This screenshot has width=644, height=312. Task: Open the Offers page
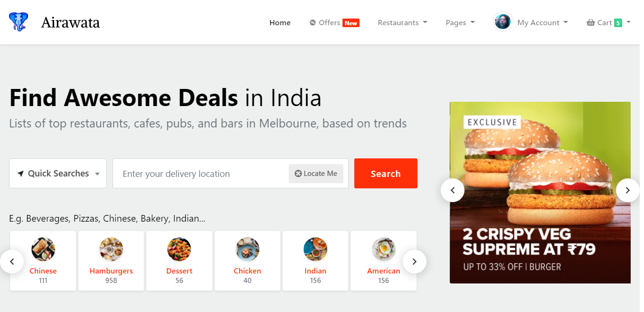click(x=334, y=22)
